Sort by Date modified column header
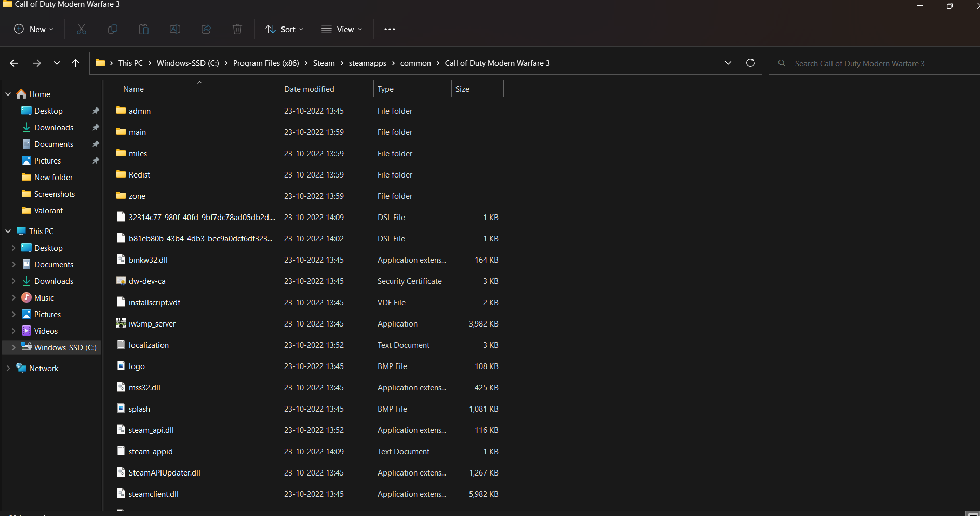Image resolution: width=980 pixels, height=516 pixels. click(309, 89)
